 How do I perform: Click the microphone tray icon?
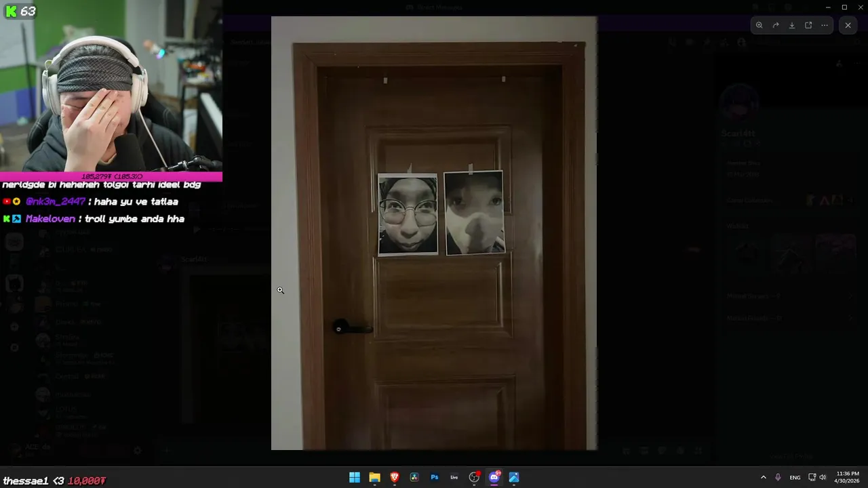point(778,477)
